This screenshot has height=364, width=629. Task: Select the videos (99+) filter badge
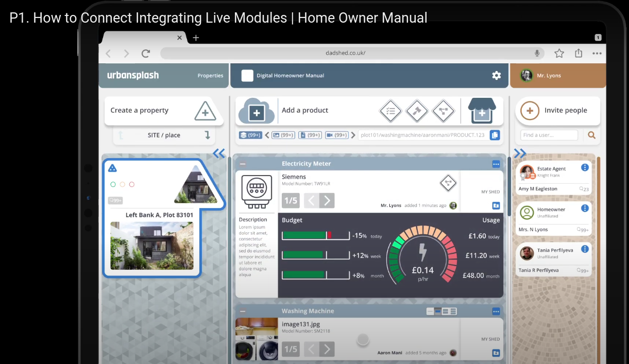point(337,135)
